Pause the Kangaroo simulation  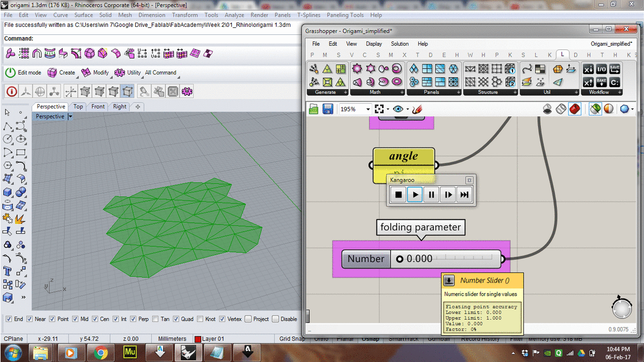431,194
